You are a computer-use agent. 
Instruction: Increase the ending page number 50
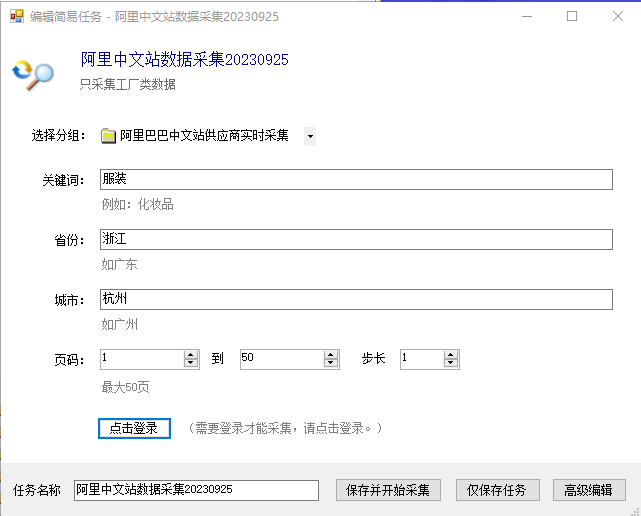pyautogui.click(x=331, y=355)
